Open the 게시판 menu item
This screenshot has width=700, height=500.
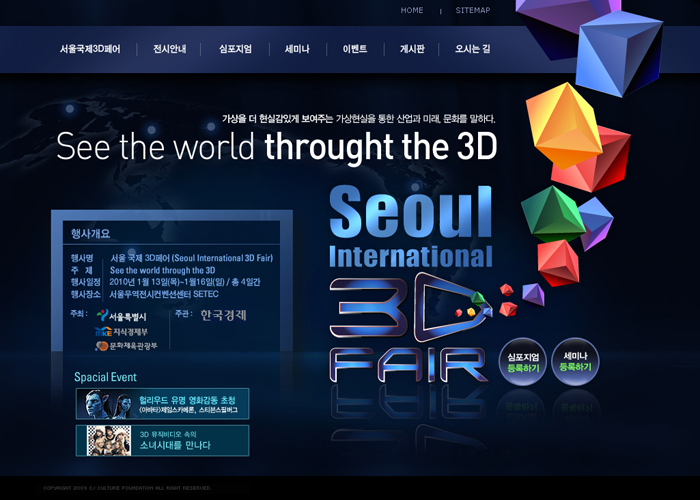tap(412, 49)
